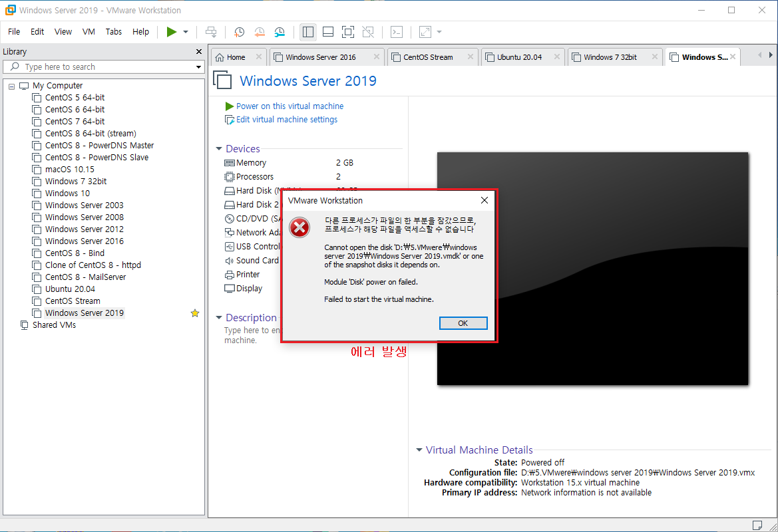Viewport: 778px width, 532px height.
Task: Open the power options dropdown arrow
Action: click(x=186, y=32)
